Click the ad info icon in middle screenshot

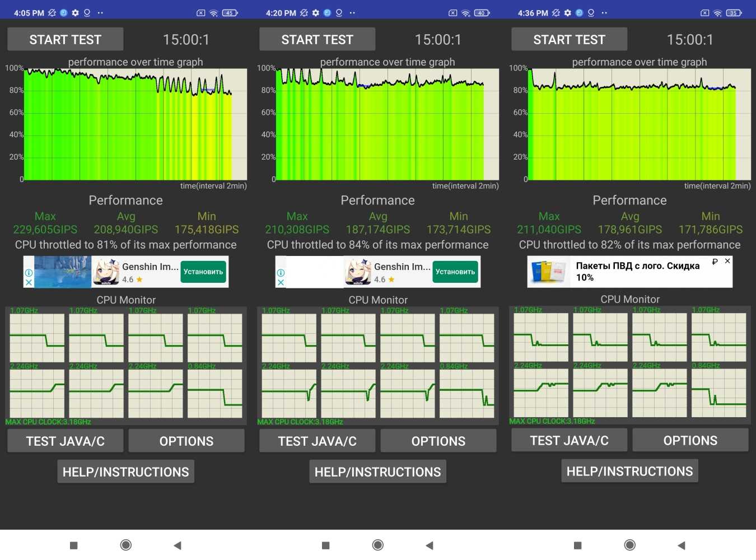point(281,273)
